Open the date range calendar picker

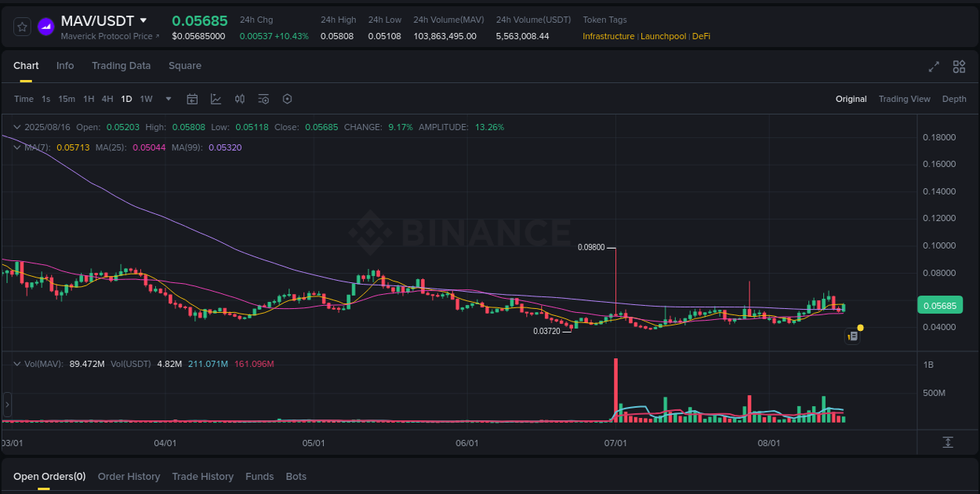coord(192,99)
